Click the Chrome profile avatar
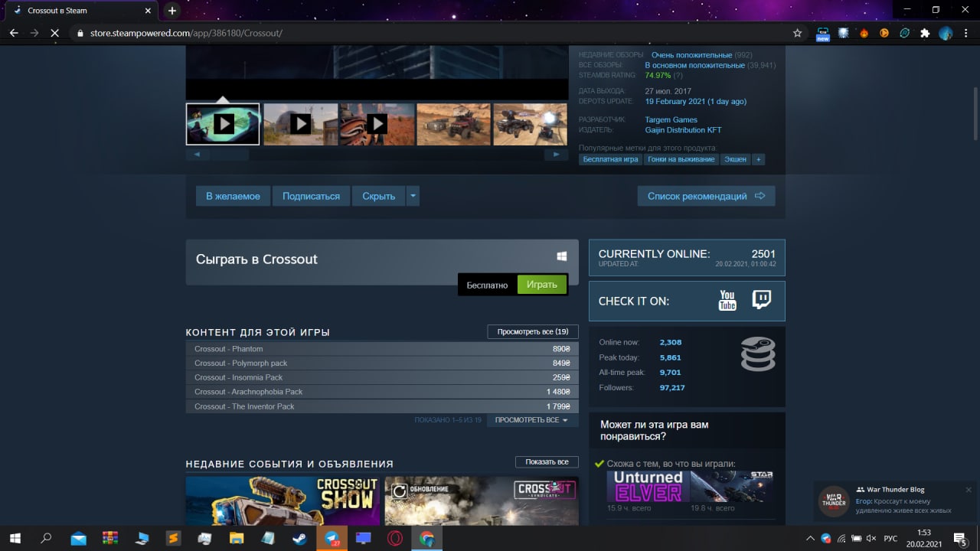980x551 pixels. click(946, 33)
